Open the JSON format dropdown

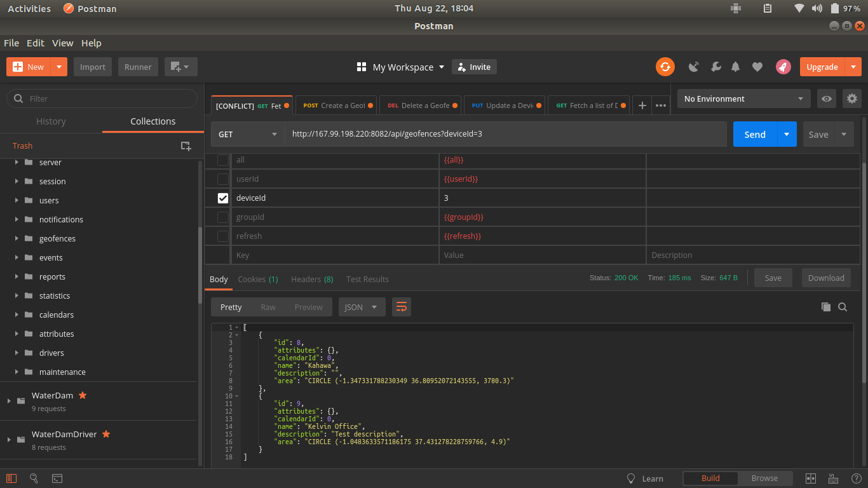coord(362,307)
